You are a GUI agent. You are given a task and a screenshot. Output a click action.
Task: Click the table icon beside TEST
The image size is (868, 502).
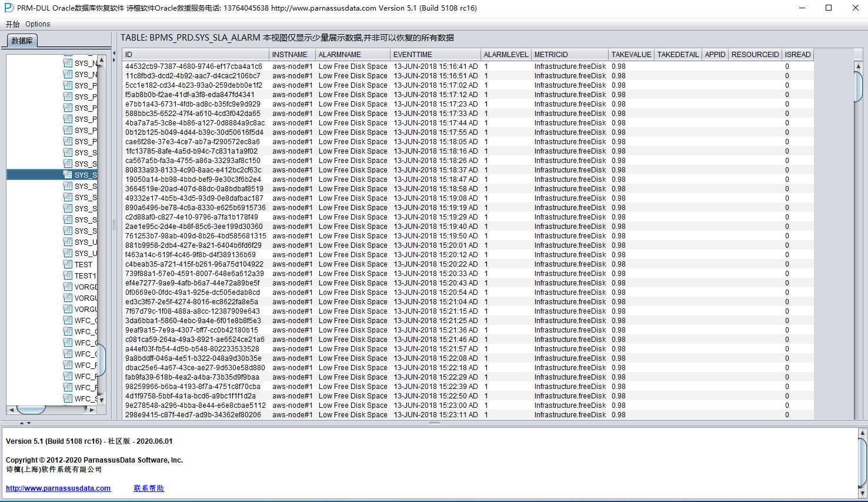pyautogui.click(x=68, y=264)
